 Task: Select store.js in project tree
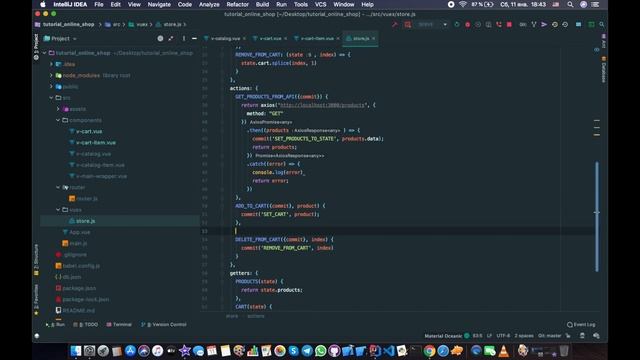click(x=85, y=221)
